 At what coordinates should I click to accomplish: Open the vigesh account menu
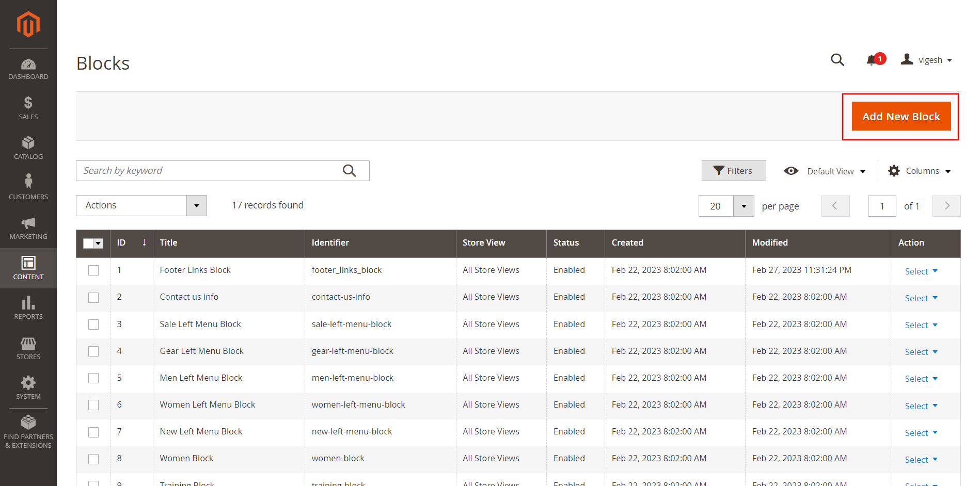pos(926,60)
